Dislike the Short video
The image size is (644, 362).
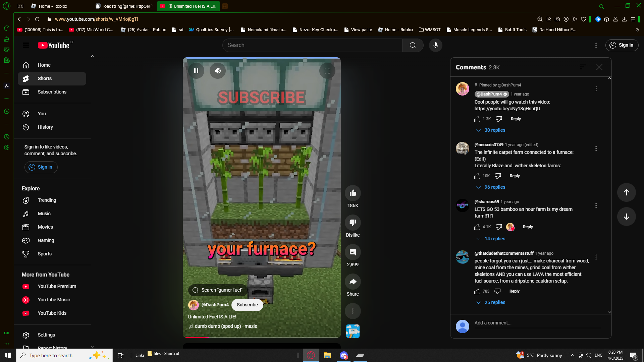(x=353, y=223)
